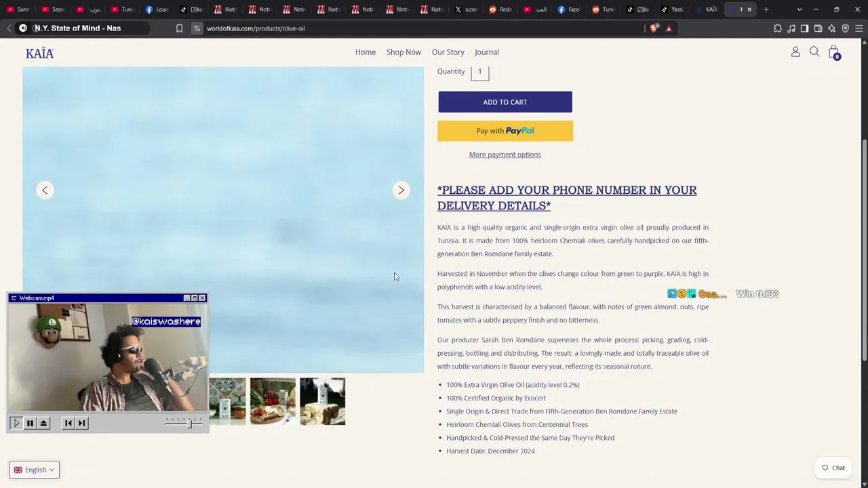Open the browser extensions puzzle icon
The image size is (868, 488).
coord(778,28)
